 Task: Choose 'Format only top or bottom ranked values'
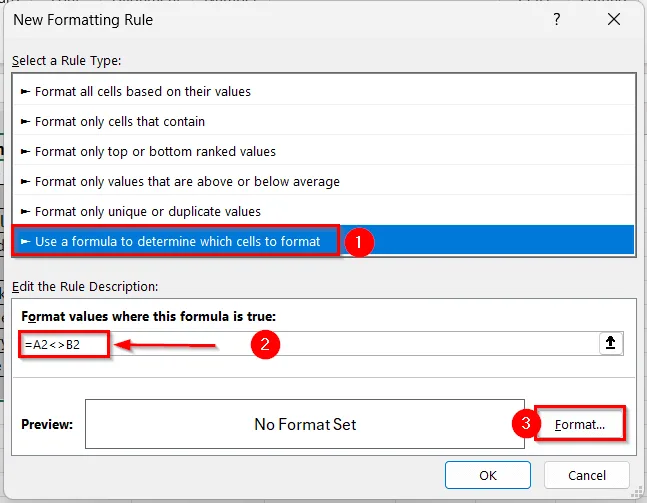(x=324, y=151)
